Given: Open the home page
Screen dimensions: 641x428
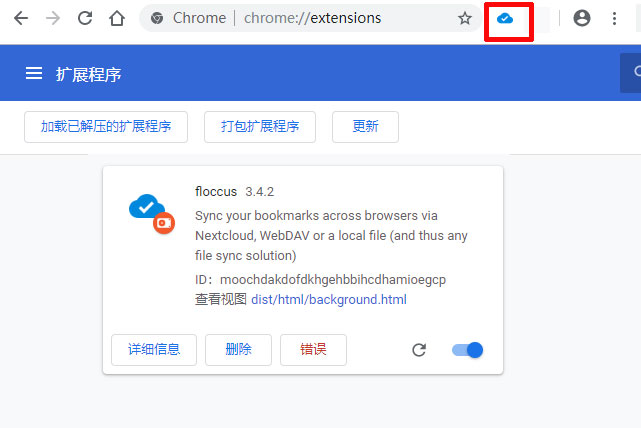Looking at the screenshot, I should coord(117,18).
